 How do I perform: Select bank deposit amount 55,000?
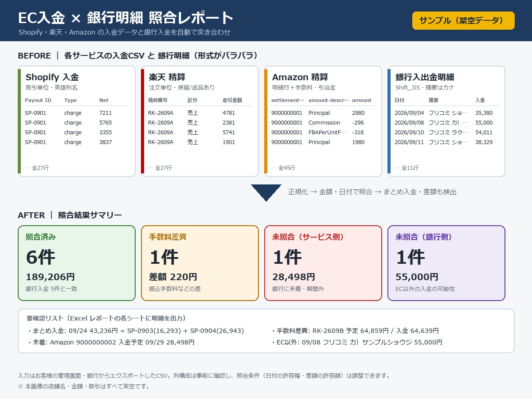click(484, 123)
